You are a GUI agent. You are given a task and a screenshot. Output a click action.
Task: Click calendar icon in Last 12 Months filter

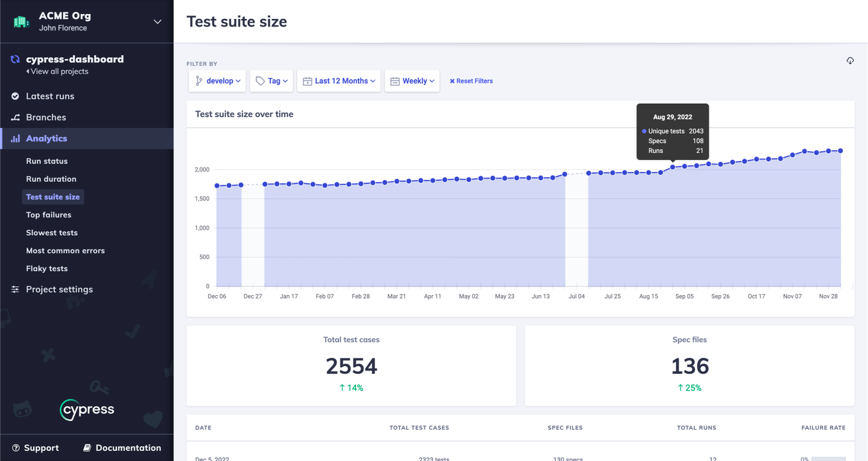coord(307,82)
